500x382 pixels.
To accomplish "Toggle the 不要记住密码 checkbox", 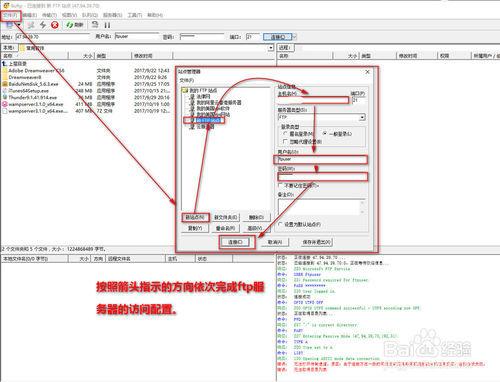I will click(281, 185).
